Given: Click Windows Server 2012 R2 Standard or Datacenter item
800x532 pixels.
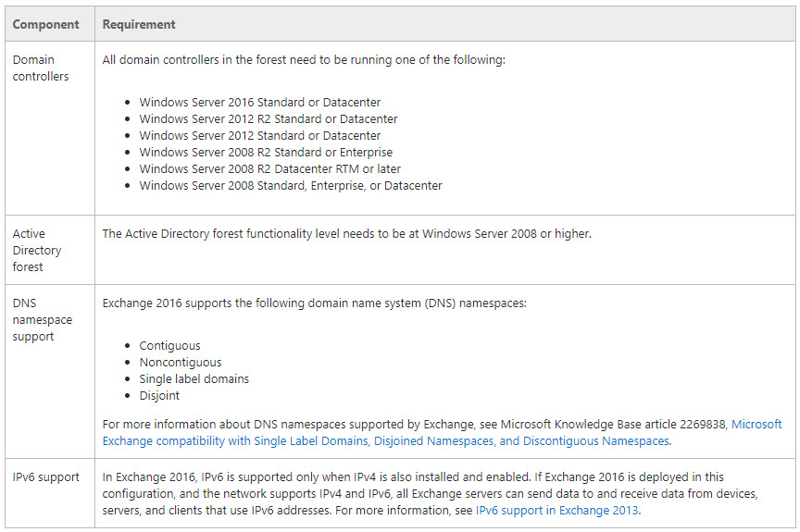Looking at the screenshot, I should [269, 119].
